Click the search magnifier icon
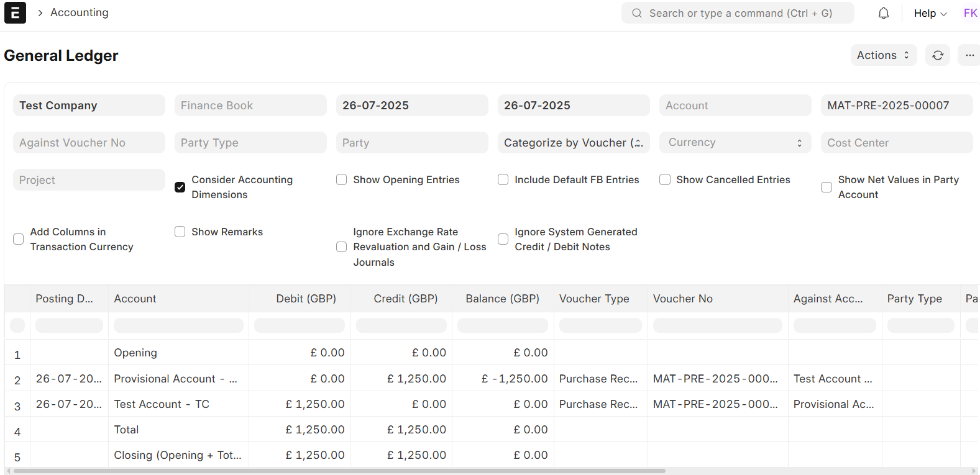980x475 pixels. pyautogui.click(x=637, y=13)
